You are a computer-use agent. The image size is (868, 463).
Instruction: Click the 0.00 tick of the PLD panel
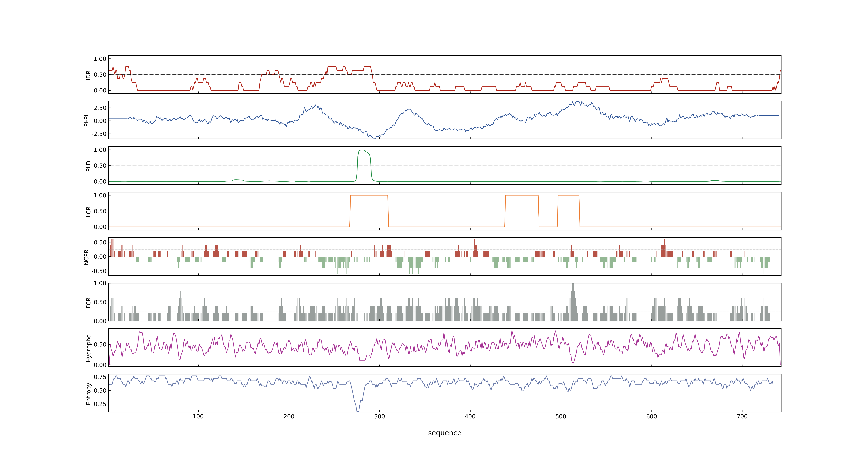tap(100, 181)
